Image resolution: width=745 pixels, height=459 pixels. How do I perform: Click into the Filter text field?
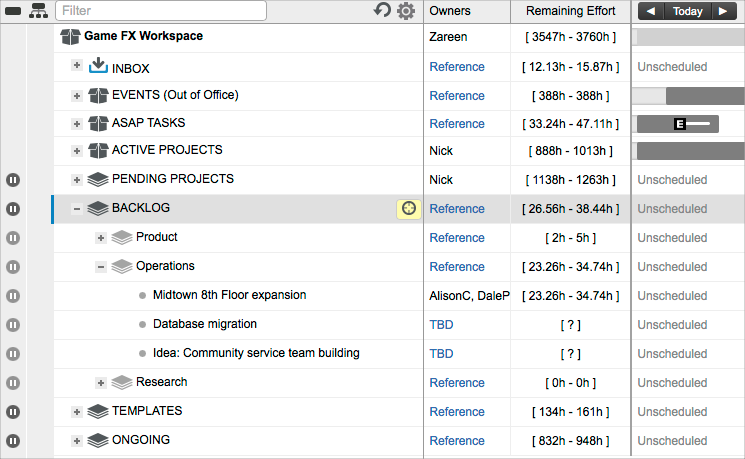tap(160, 11)
